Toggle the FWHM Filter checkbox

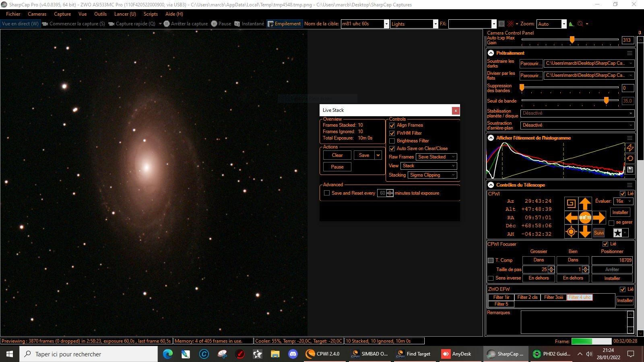pyautogui.click(x=392, y=133)
